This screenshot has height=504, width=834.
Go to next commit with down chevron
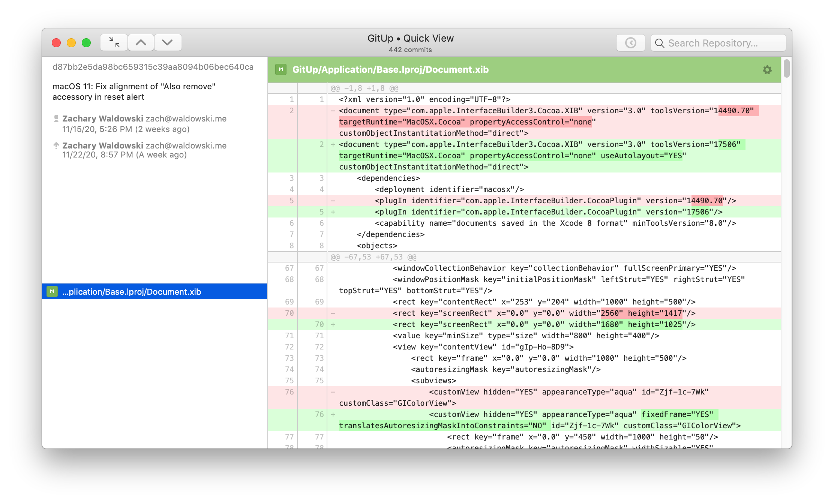[168, 42]
